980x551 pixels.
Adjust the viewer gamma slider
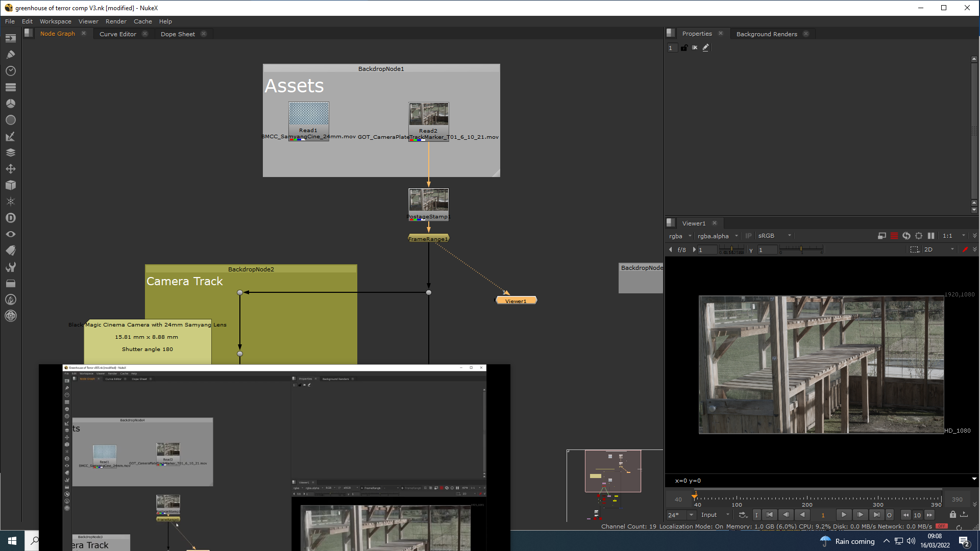[801, 249]
